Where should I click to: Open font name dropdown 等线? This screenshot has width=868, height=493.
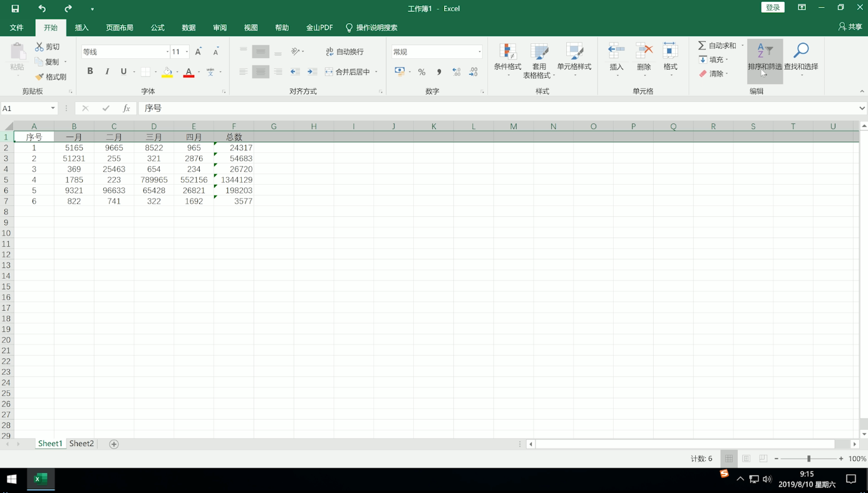click(167, 52)
